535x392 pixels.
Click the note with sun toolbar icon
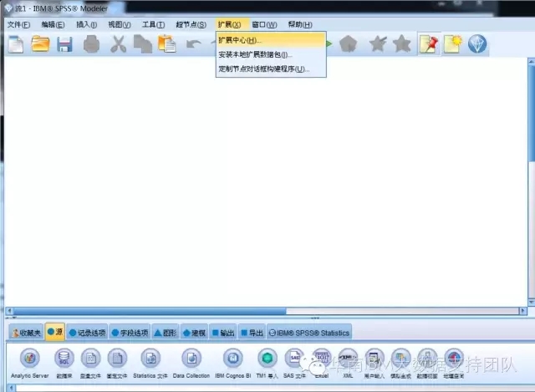point(453,44)
